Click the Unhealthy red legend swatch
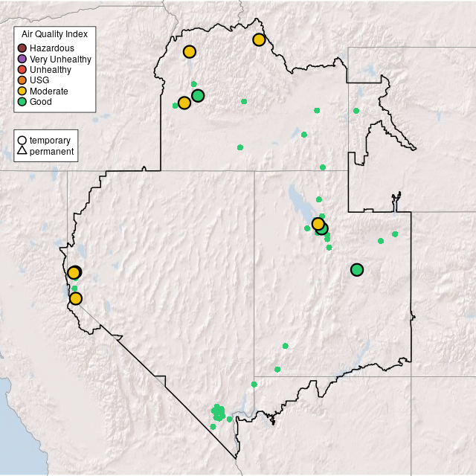 pos(22,70)
